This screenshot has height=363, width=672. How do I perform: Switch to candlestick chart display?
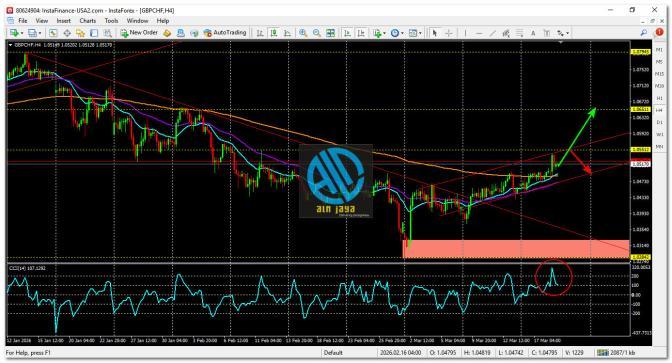pyautogui.click(x=274, y=33)
